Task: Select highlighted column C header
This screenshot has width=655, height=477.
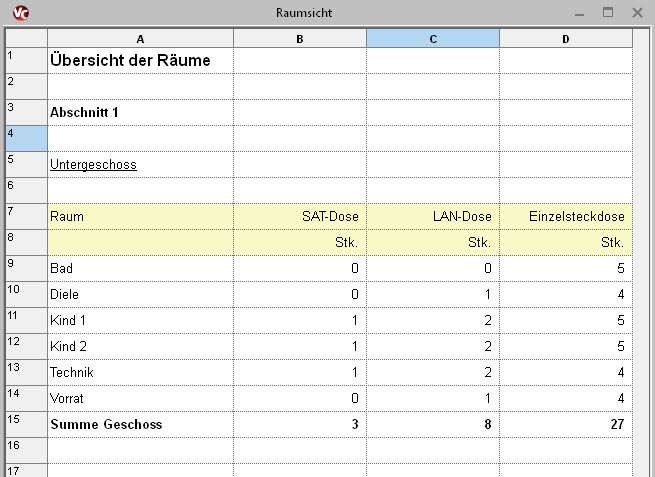Action: pos(433,38)
